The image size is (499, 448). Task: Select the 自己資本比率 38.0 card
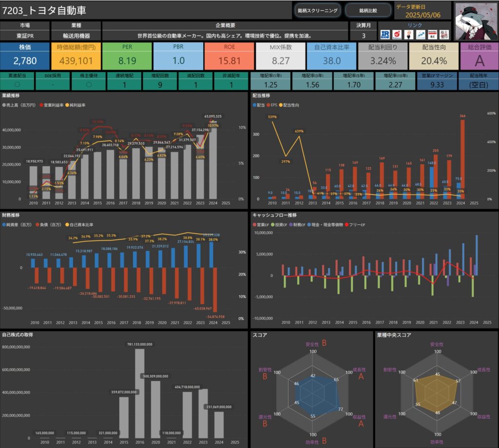tap(331, 56)
